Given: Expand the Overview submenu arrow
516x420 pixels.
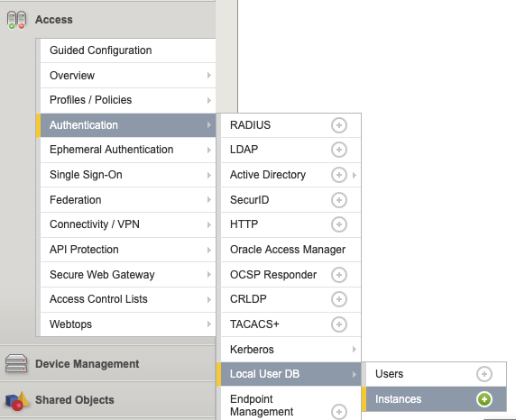Looking at the screenshot, I should point(209,76).
